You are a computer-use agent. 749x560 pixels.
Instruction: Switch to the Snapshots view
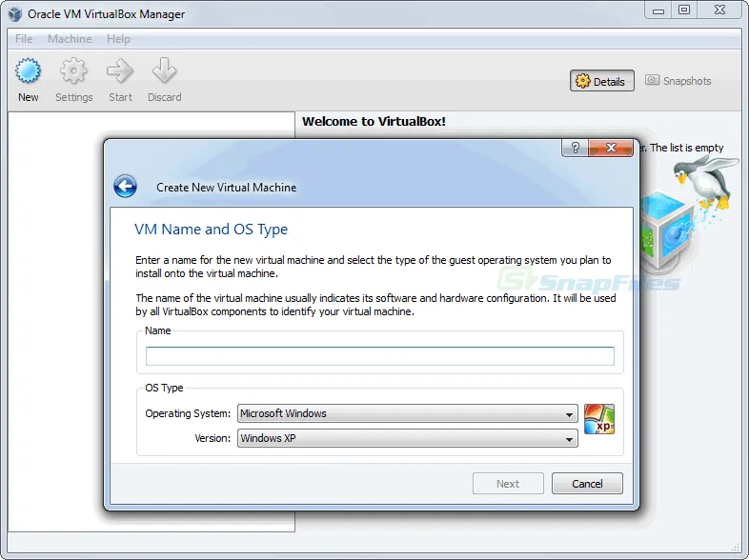click(x=678, y=81)
